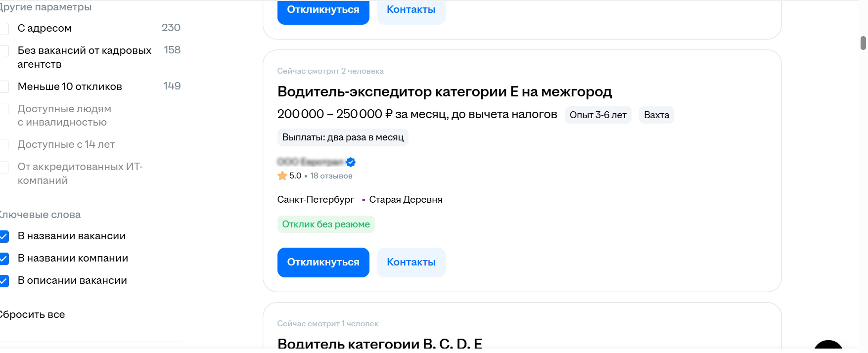Open 'Контакты' for driver-expeditor vacancy

(411, 263)
